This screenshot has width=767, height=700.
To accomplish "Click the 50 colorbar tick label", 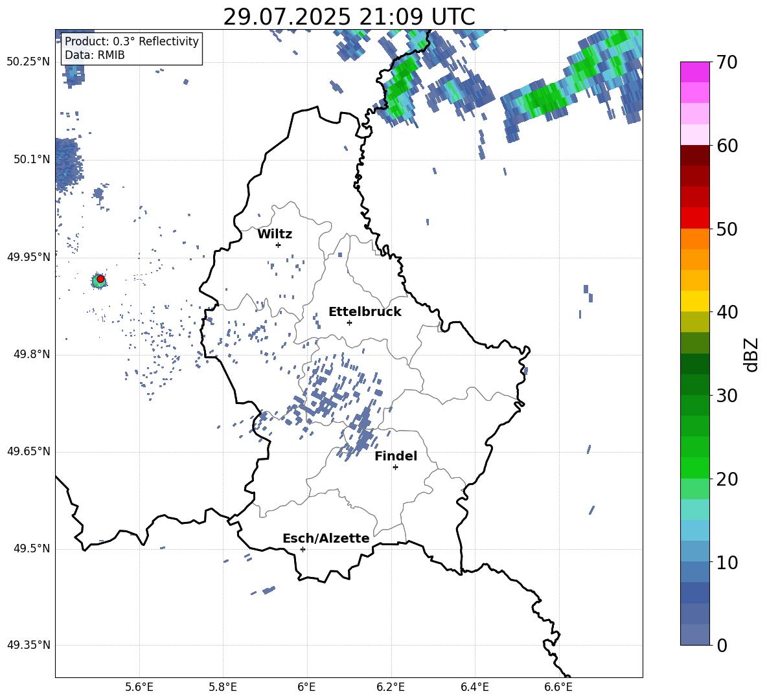I will coord(727,229).
